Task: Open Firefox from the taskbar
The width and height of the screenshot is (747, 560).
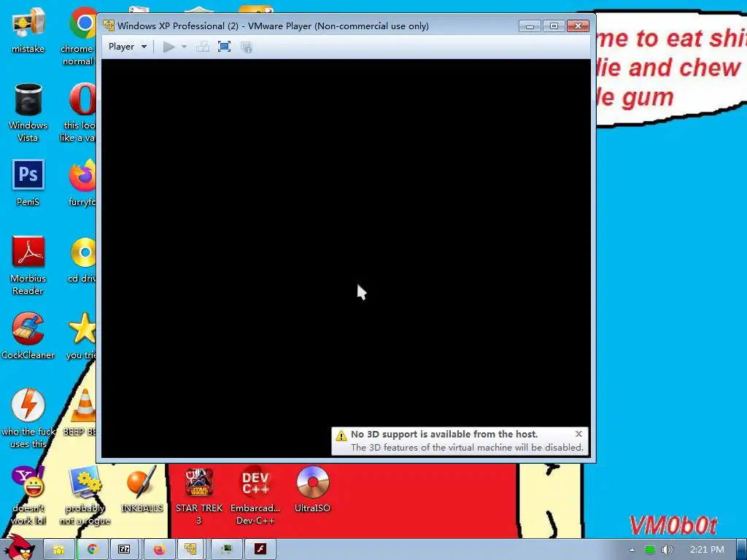Action: coord(158,550)
